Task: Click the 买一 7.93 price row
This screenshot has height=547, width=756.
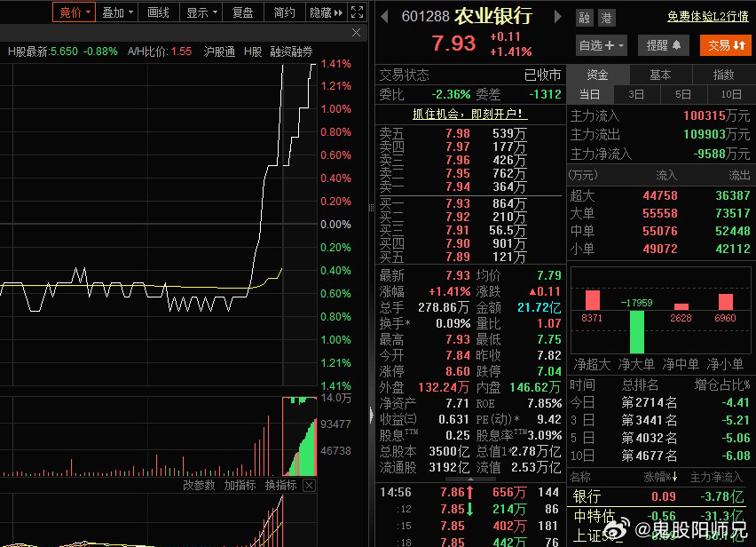Action: [470, 203]
